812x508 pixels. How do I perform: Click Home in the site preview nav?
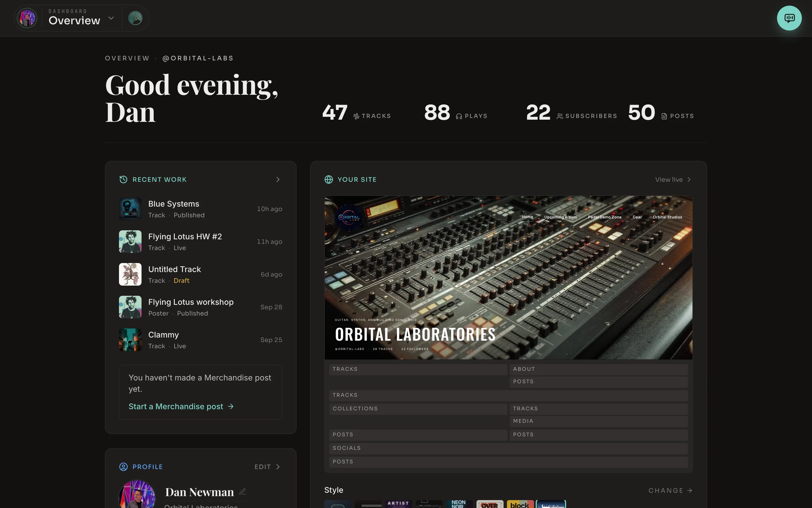[x=528, y=217]
